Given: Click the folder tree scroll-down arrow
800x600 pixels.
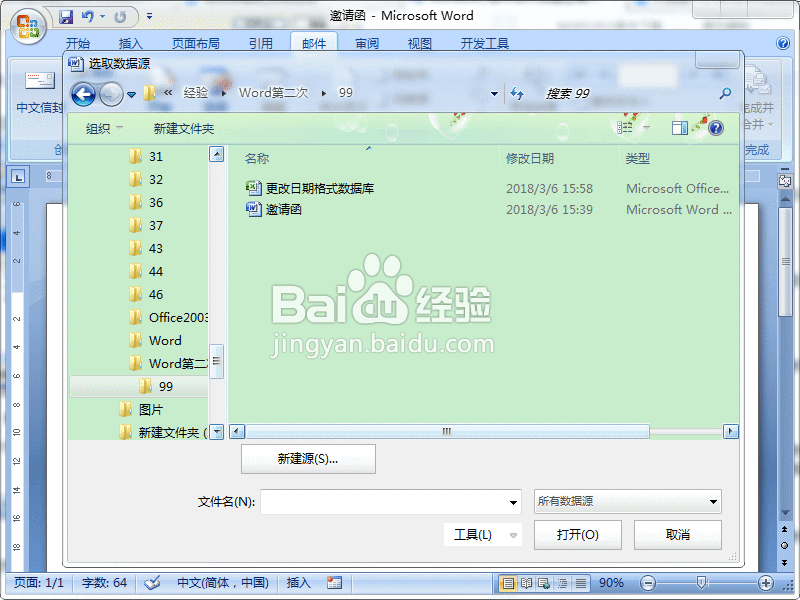Looking at the screenshot, I should tap(216, 432).
